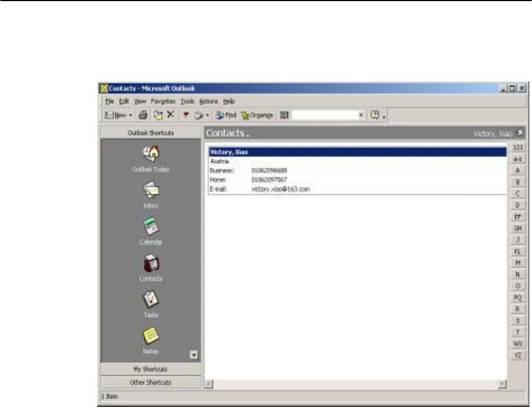The height and width of the screenshot is (407, 532).
Task: Open the Edit menu
Action: 124,101
